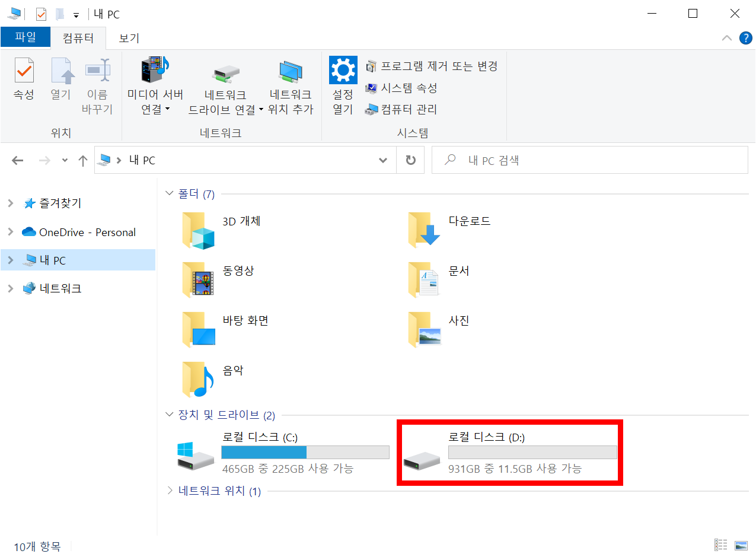The height and width of the screenshot is (557, 756).
Task: Click the D: drive usage bar
Action: click(532, 453)
